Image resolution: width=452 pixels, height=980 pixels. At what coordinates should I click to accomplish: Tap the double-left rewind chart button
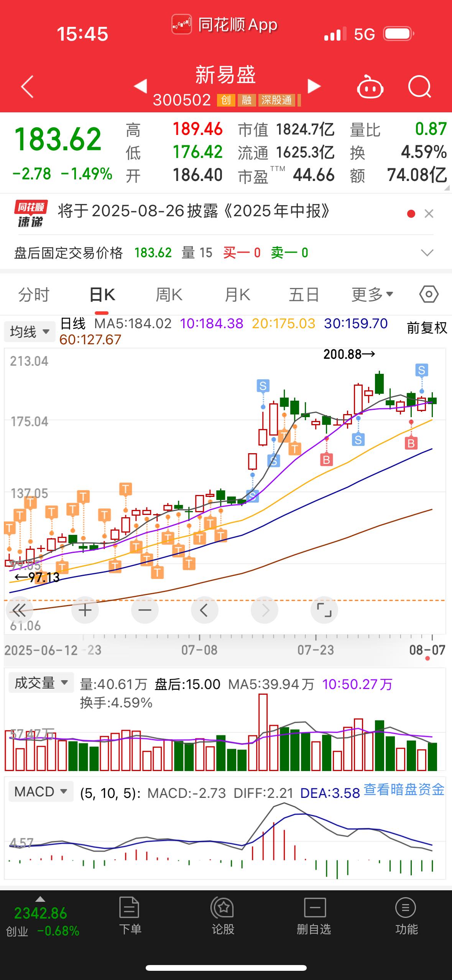pyautogui.click(x=19, y=610)
